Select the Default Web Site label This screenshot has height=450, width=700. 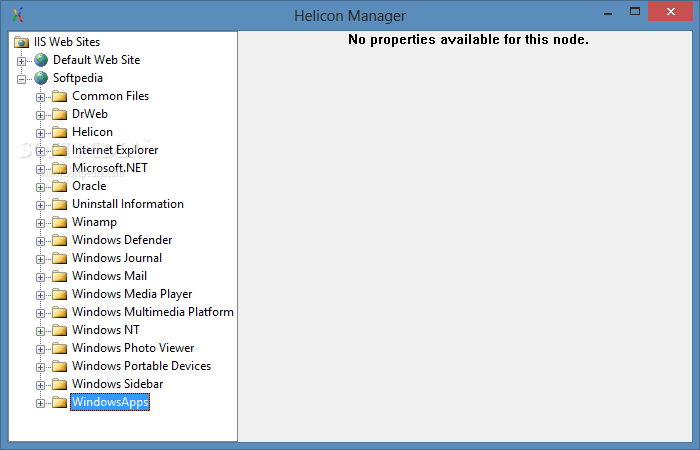point(96,60)
